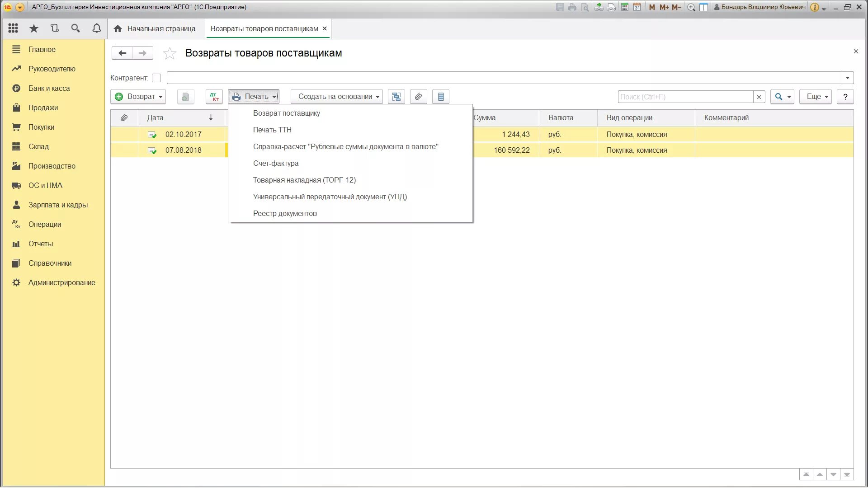Expand Создать на основании dropdown
The image size is (868, 488).
(337, 97)
